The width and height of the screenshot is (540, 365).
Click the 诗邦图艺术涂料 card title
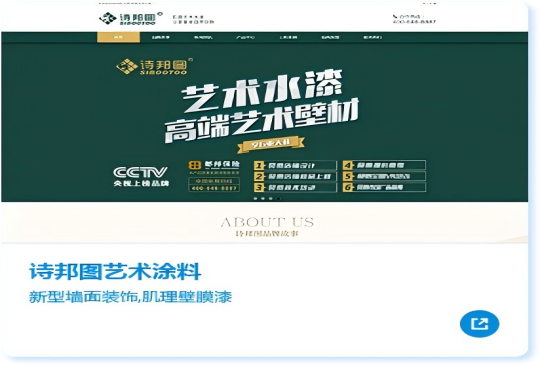115,272
